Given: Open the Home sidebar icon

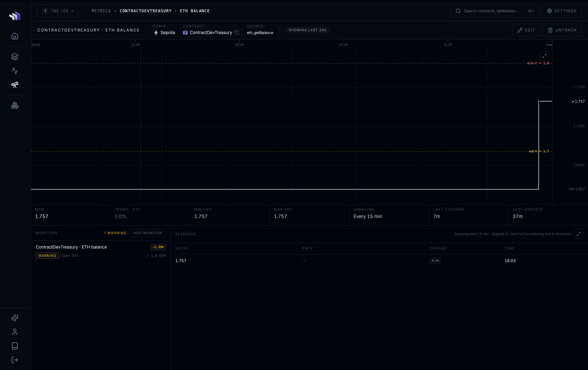Looking at the screenshot, I should [15, 36].
